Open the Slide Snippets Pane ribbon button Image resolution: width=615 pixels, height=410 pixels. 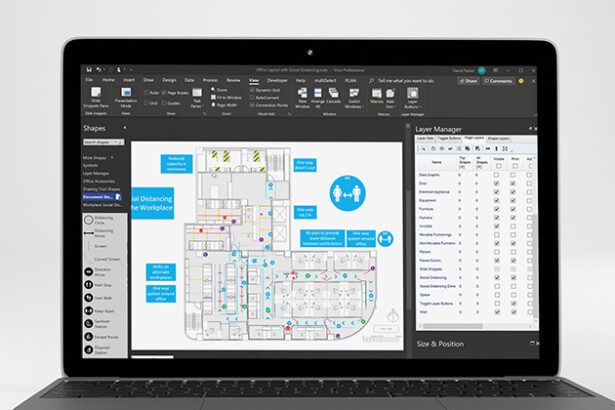pos(96,97)
